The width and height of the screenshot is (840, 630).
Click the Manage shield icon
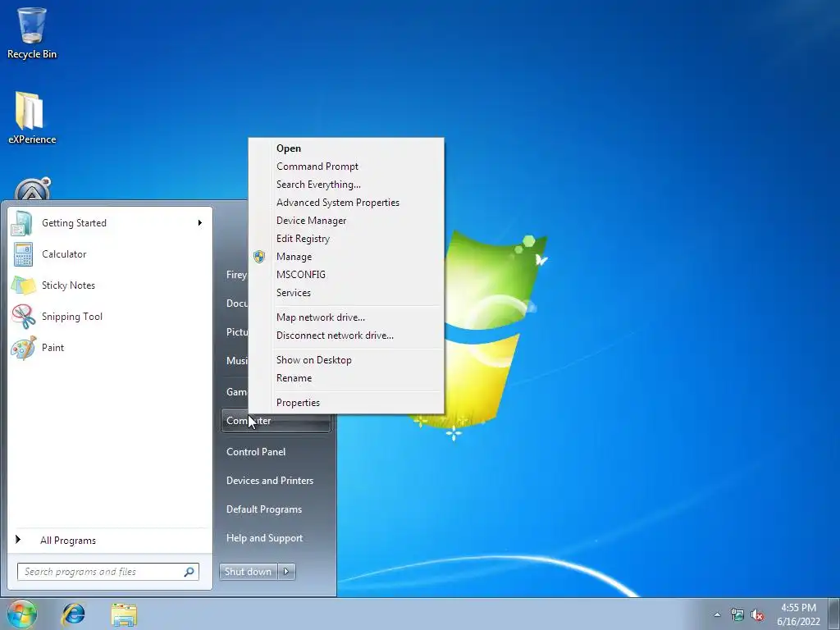[259, 257]
